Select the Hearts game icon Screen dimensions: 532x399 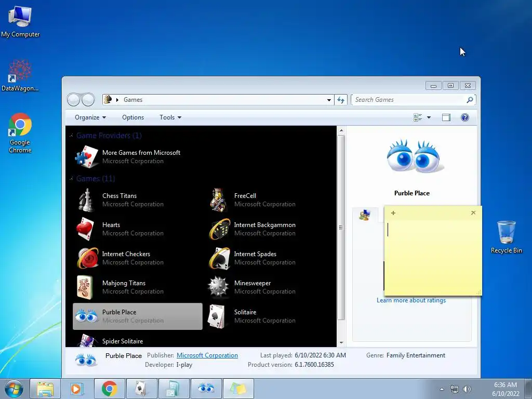(x=85, y=229)
